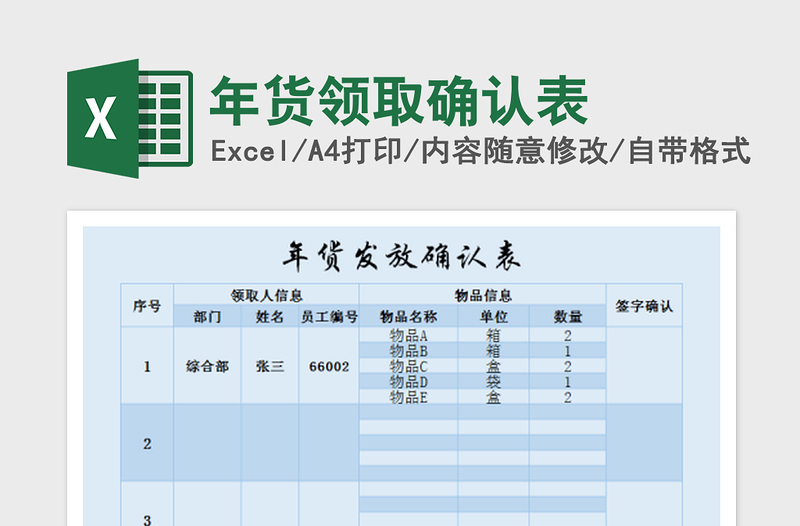Click the 员工编号 column header
The width and height of the screenshot is (800, 526).
coord(329,316)
